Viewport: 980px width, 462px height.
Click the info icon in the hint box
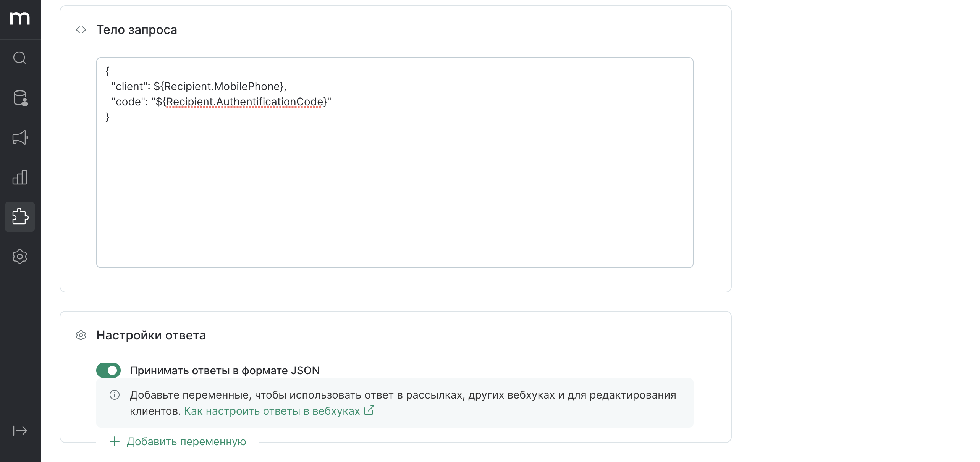coord(115,395)
